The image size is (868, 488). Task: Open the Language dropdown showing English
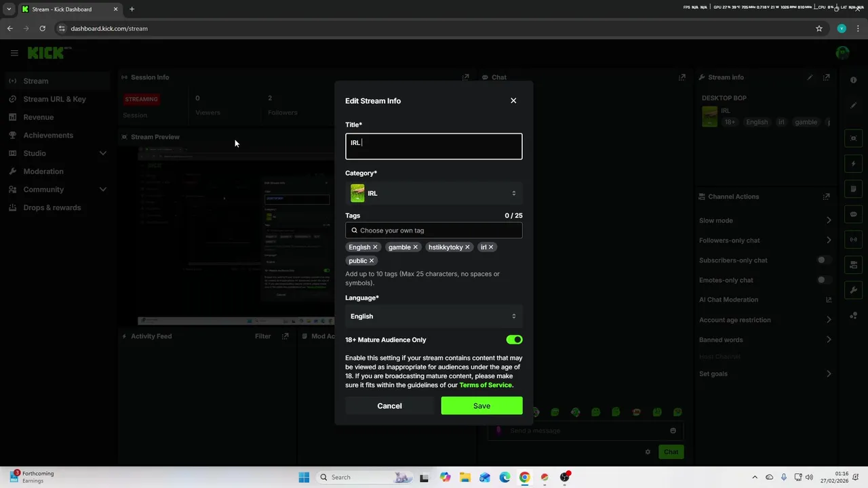click(434, 317)
